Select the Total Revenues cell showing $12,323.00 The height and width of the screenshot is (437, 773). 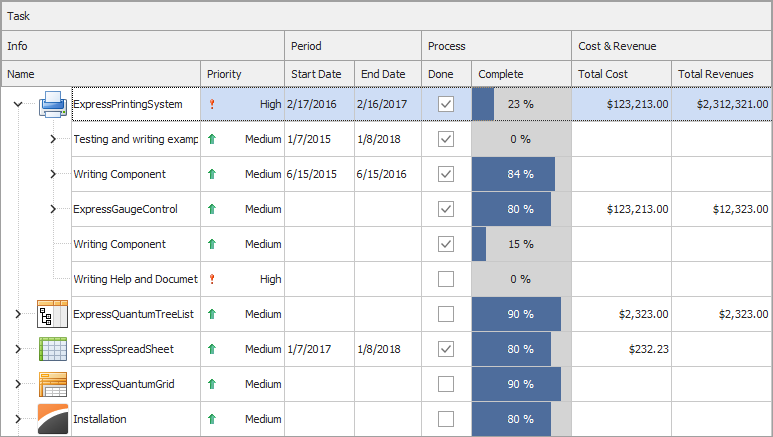(721, 209)
